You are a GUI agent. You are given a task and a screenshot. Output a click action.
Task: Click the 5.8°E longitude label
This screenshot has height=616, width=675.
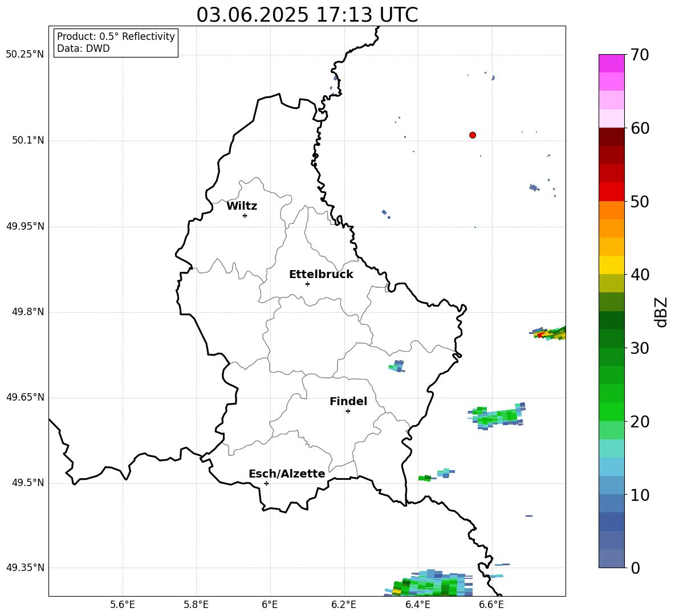click(x=196, y=605)
